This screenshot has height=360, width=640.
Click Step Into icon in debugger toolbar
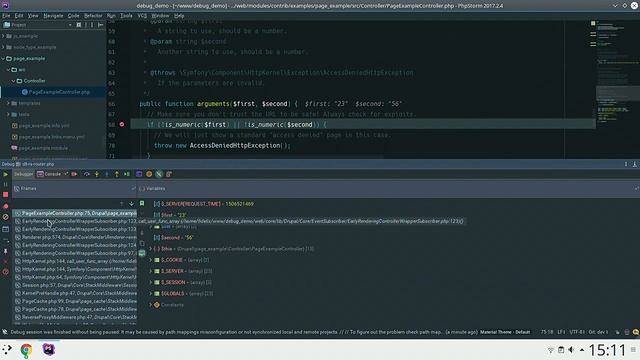click(x=97, y=174)
